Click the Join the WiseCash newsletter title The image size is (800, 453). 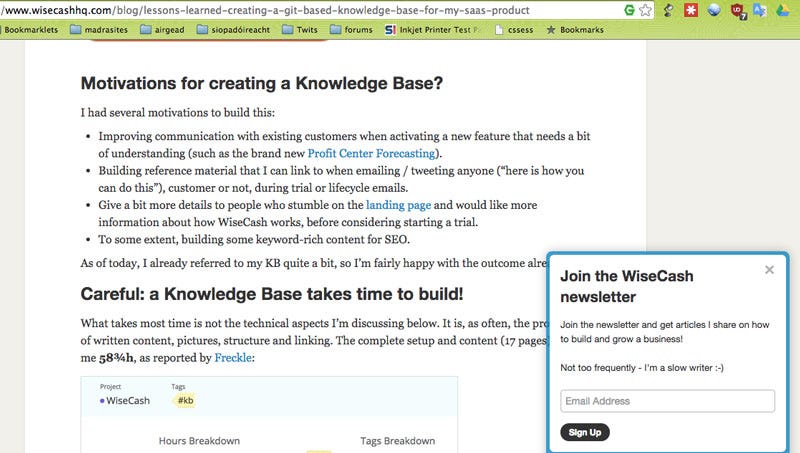click(x=627, y=286)
